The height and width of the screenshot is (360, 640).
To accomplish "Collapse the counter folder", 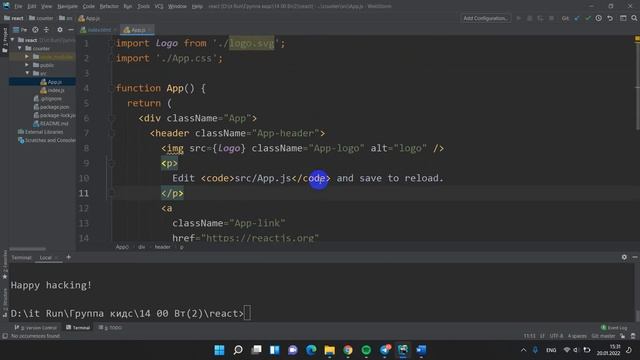I will 19,48.
